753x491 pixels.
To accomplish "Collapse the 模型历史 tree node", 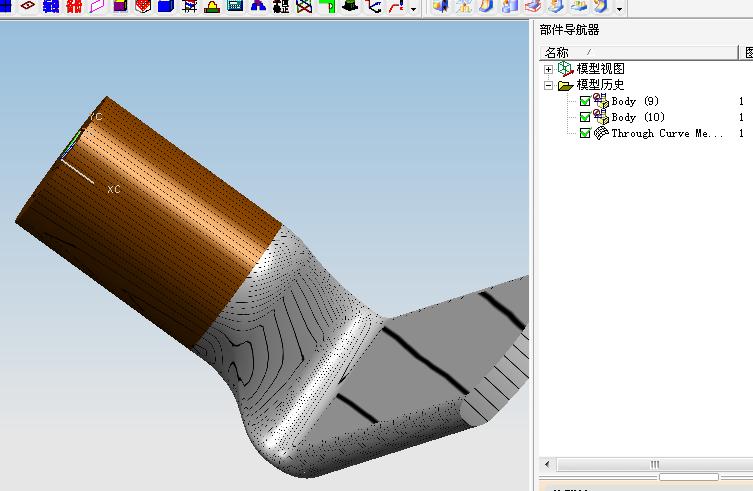I will click(548, 86).
